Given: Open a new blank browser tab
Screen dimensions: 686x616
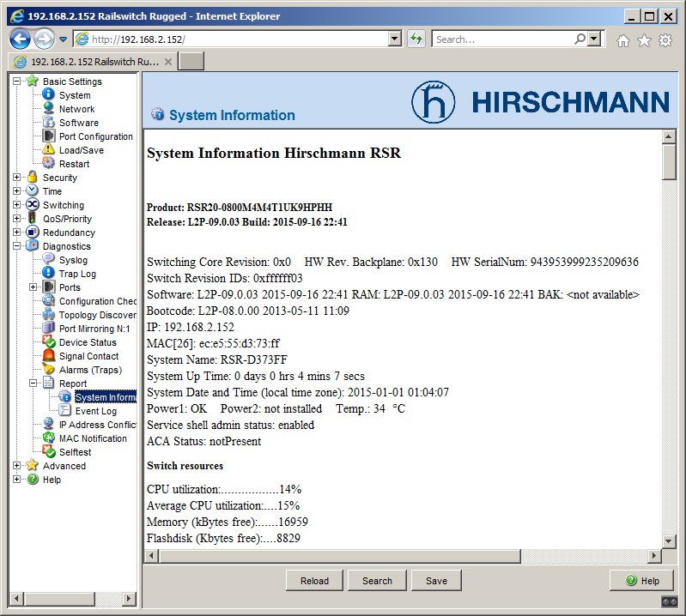Looking at the screenshot, I should point(191,61).
